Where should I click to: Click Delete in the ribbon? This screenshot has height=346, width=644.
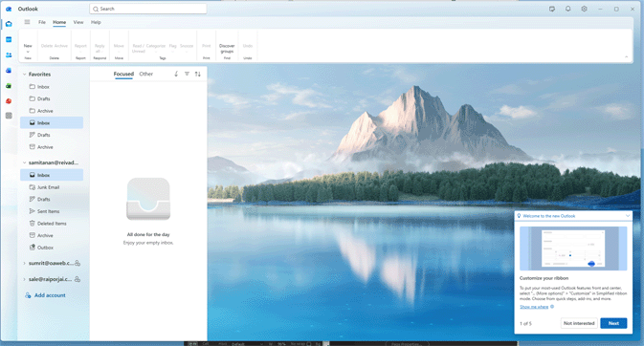click(x=47, y=46)
